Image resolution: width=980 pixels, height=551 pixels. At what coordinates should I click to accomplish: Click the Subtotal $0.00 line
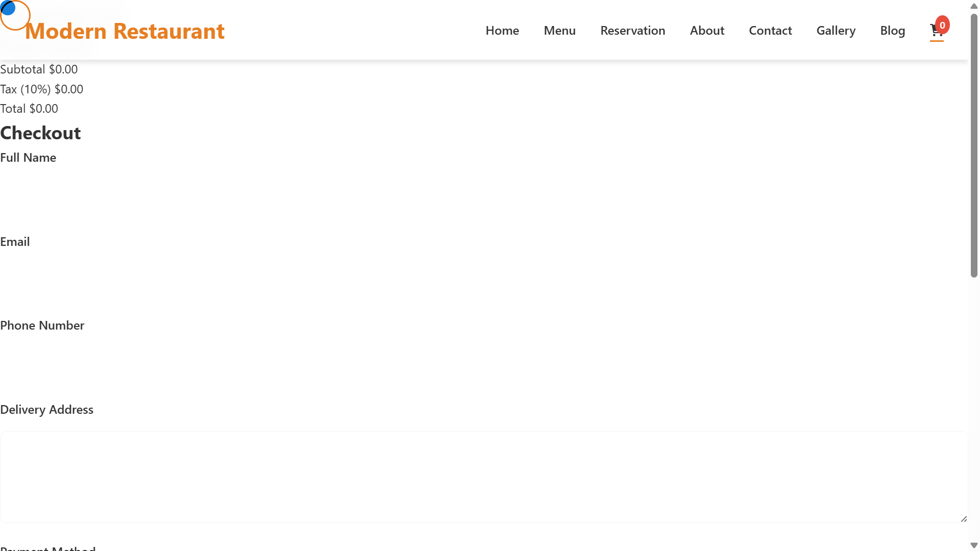[39, 69]
